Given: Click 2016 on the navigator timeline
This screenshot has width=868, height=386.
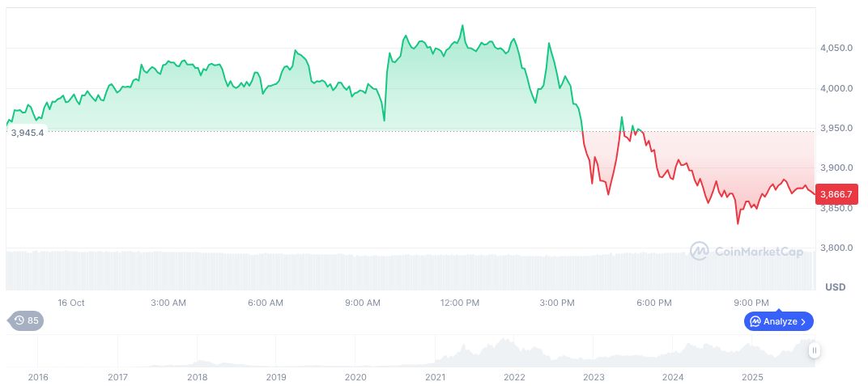Looking at the screenshot, I should coord(38,377).
